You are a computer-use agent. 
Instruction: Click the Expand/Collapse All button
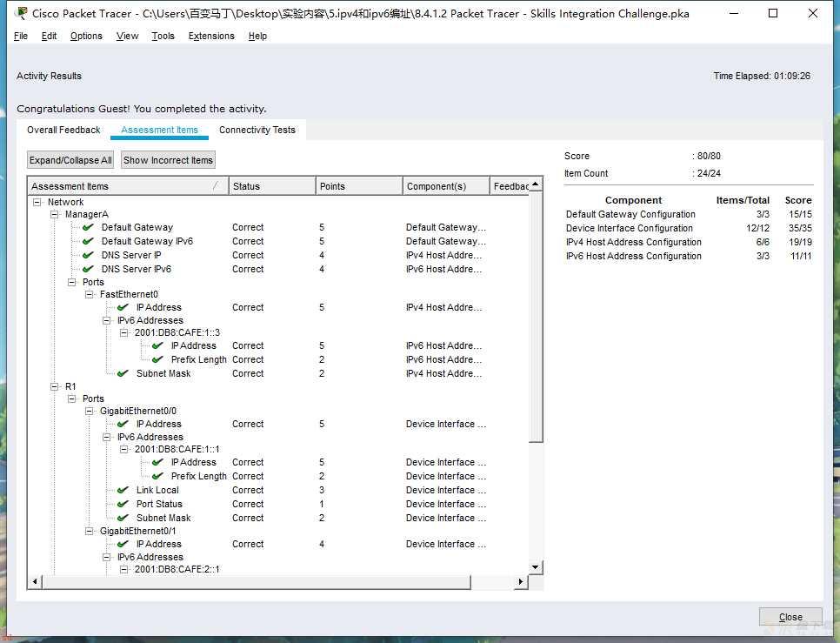point(70,160)
